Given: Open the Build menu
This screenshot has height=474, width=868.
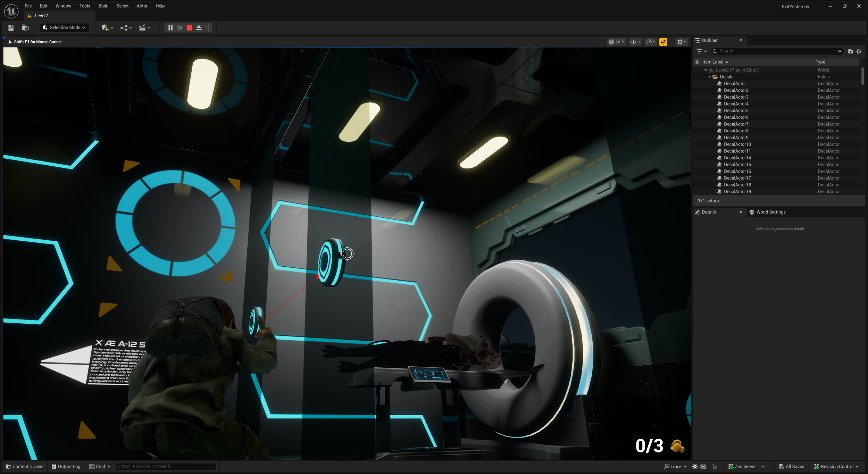Looking at the screenshot, I should click(103, 6).
